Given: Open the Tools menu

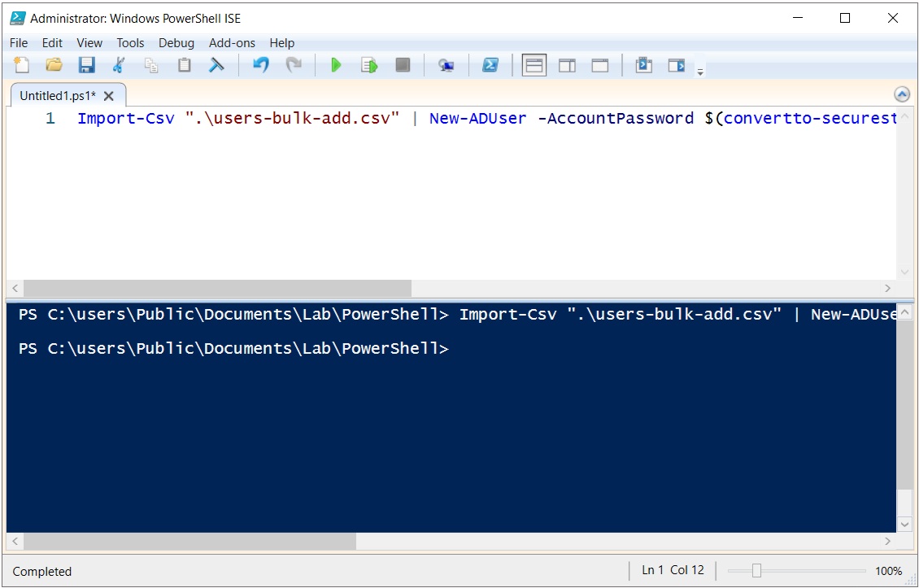Looking at the screenshot, I should (130, 43).
